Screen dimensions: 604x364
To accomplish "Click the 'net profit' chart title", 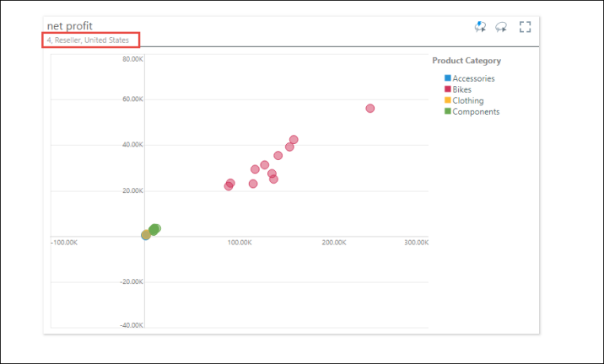I will pyautogui.click(x=70, y=26).
